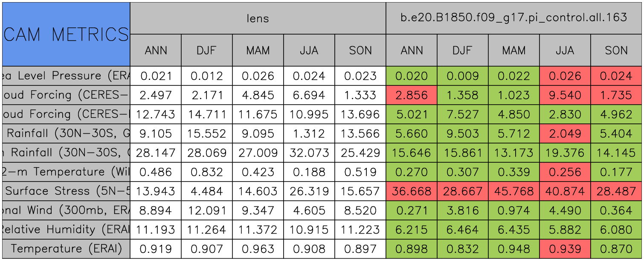Click the JJA header under lens

pos(309,50)
